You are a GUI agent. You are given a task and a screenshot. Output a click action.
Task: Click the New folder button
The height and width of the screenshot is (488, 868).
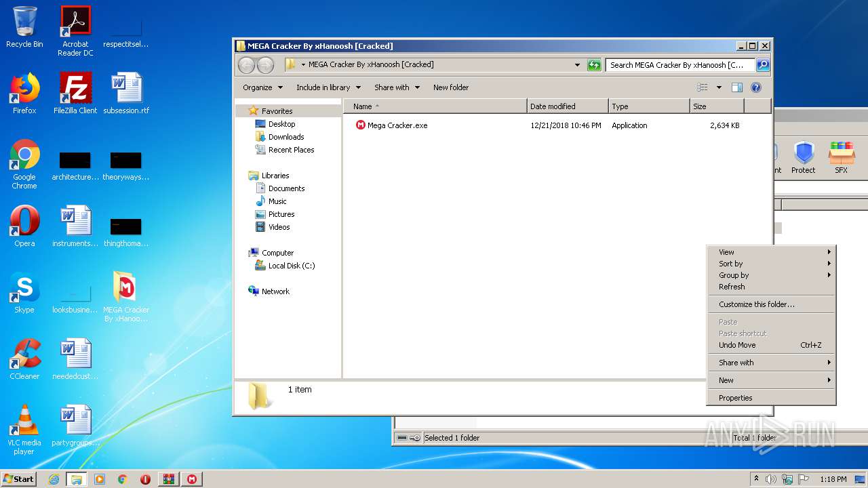[451, 87]
